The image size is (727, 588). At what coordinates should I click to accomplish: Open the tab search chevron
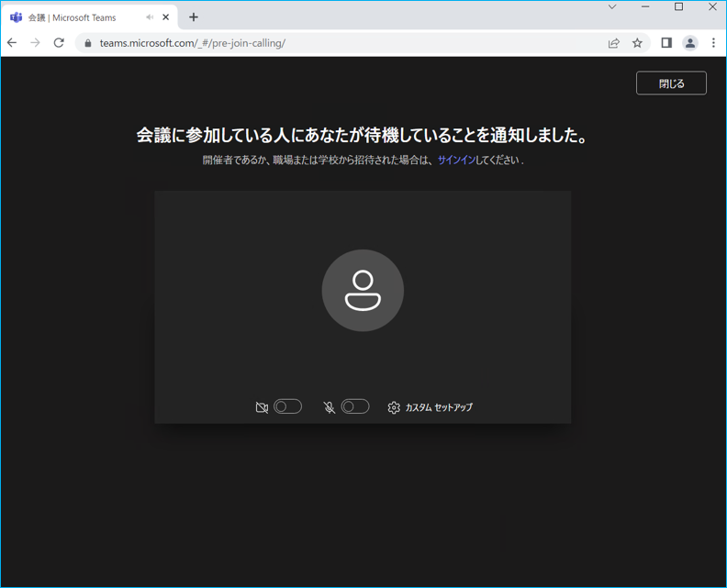pos(612,6)
